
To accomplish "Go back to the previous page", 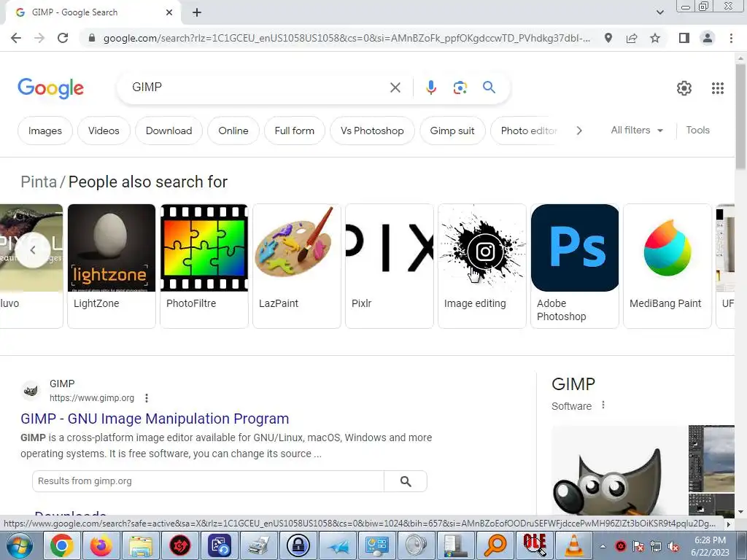I will click(x=16, y=38).
